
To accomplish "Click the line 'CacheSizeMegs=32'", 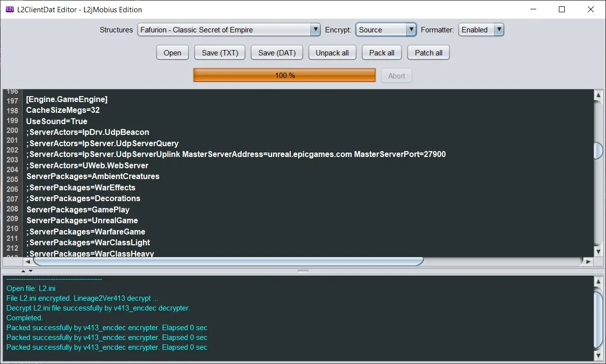I will (63, 110).
